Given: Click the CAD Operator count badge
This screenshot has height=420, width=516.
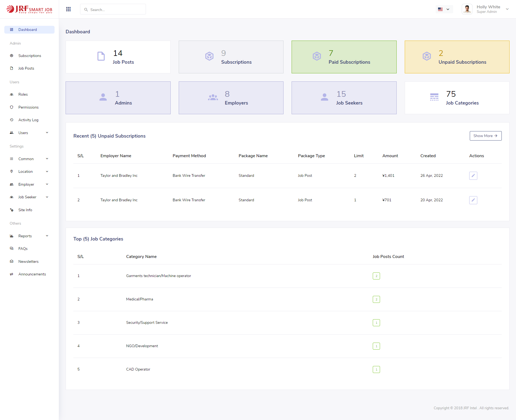Looking at the screenshot, I should pos(376,369).
